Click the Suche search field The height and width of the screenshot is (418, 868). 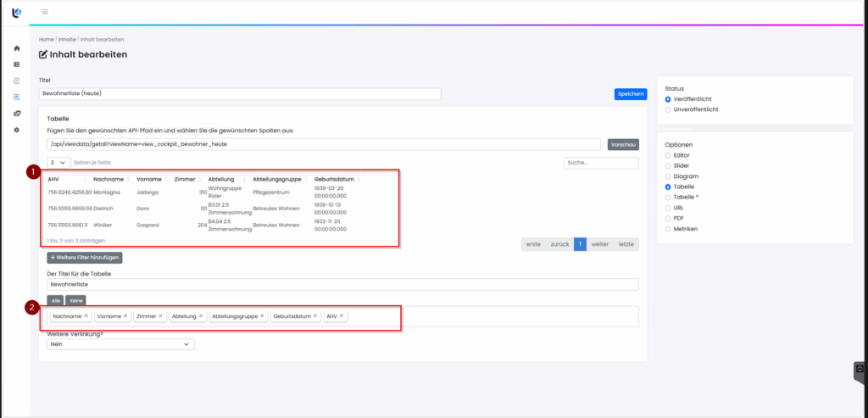click(600, 162)
